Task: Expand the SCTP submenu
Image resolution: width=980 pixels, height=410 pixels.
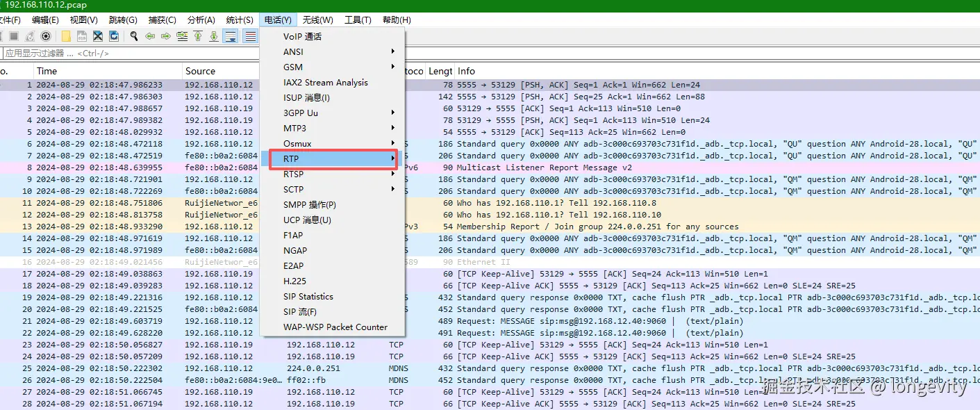Action: tap(332, 189)
